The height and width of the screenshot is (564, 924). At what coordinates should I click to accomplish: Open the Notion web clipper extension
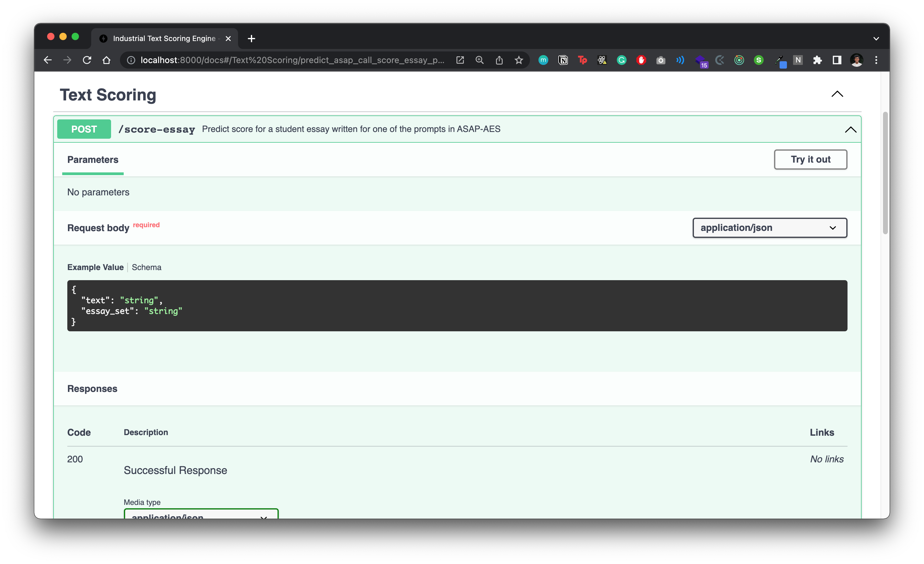pos(563,60)
